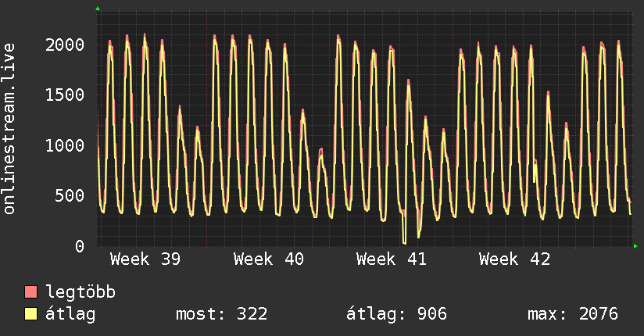Click the yellow átlag legend swatch

tap(31, 315)
